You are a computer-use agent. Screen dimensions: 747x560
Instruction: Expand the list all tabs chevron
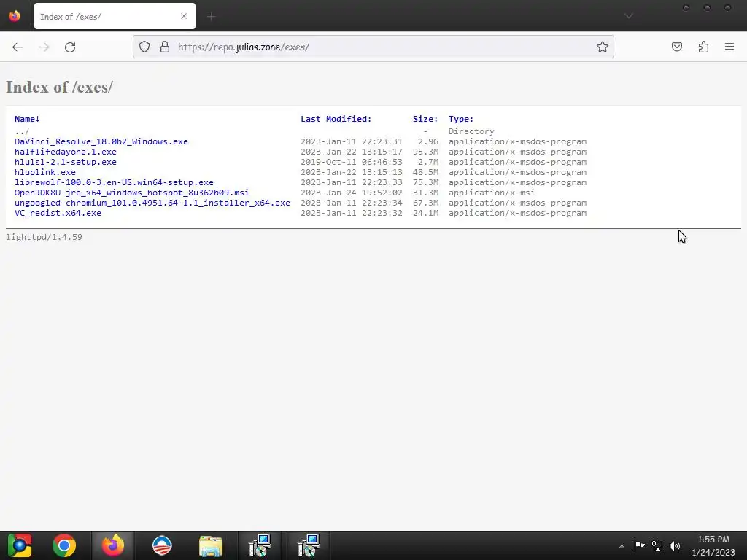[x=629, y=16]
